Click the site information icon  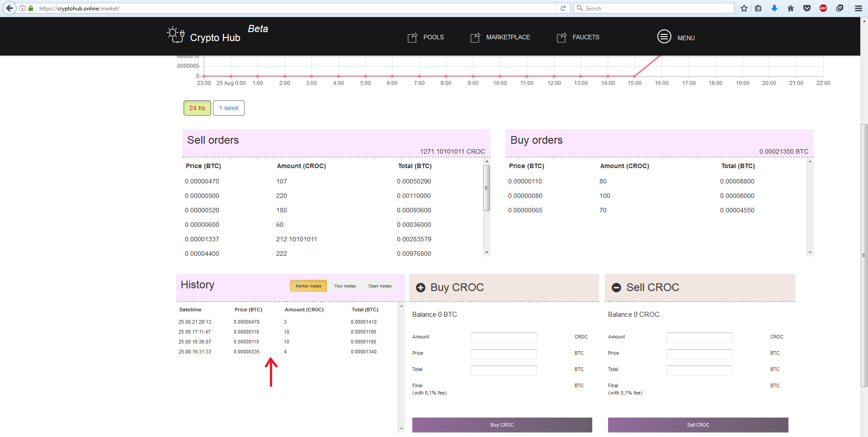coord(22,8)
